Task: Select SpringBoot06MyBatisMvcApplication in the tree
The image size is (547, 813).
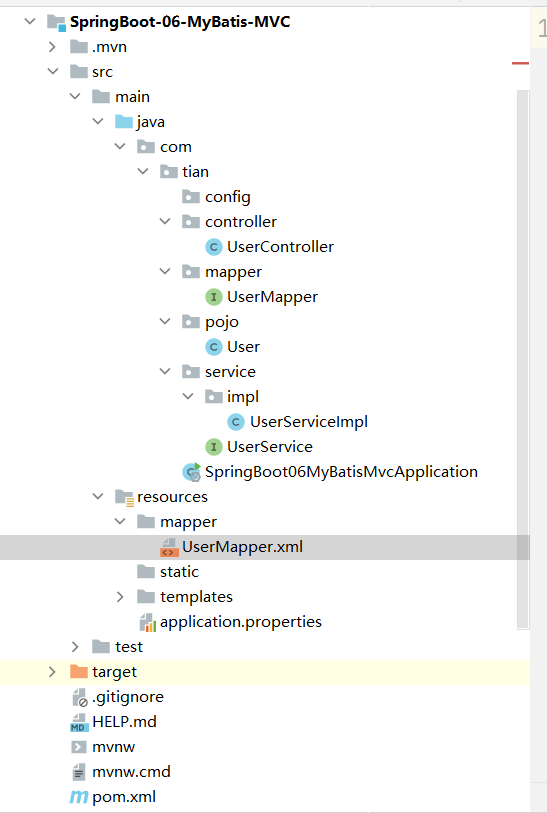Action: point(341,472)
